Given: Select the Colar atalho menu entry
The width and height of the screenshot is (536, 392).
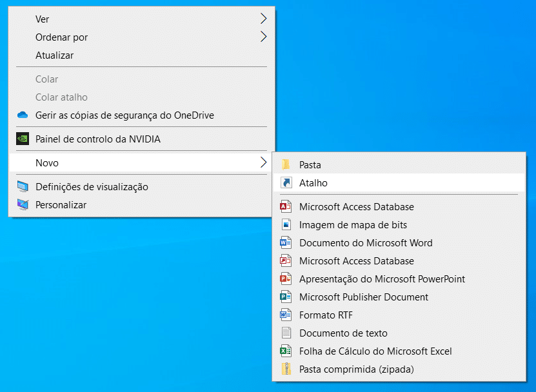Looking at the screenshot, I should 141,97.
